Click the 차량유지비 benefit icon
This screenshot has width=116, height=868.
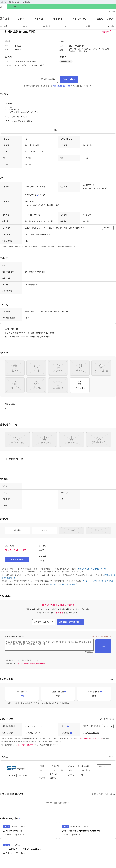[58, 368]
